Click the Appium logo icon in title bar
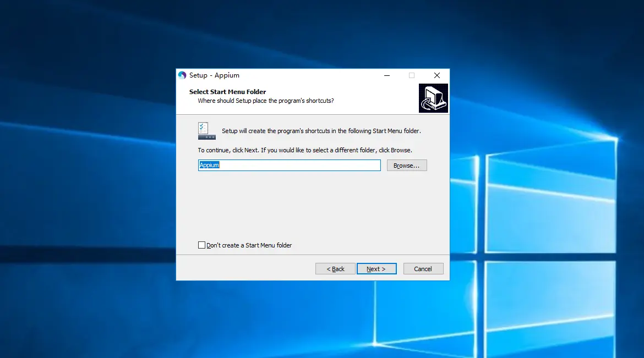 pyautogui.click(x=182, y=75)
